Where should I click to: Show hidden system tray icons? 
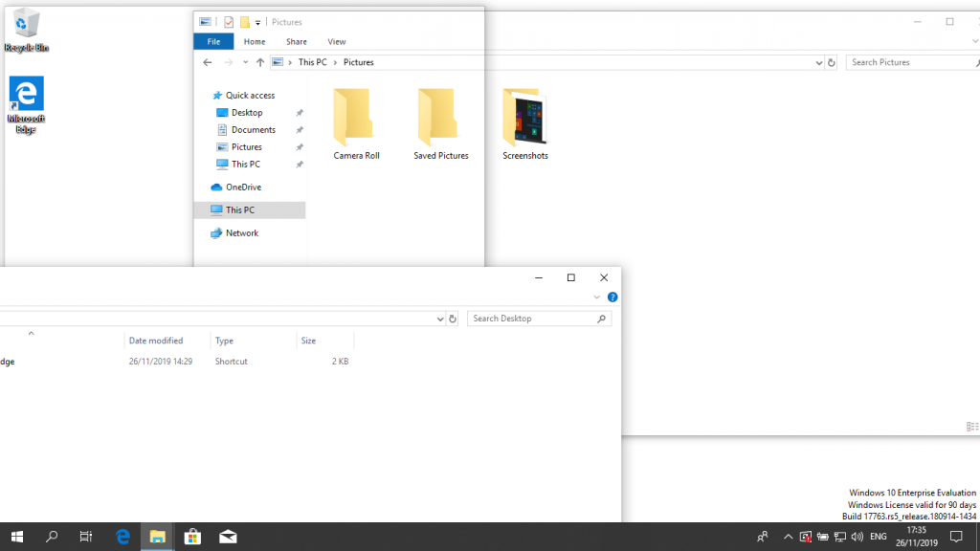[x=789, y=537]
